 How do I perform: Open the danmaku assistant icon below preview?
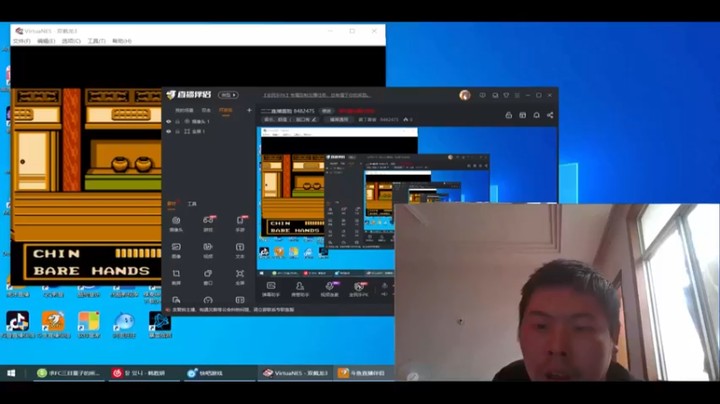pyautogui.click(x=270, y=289)
